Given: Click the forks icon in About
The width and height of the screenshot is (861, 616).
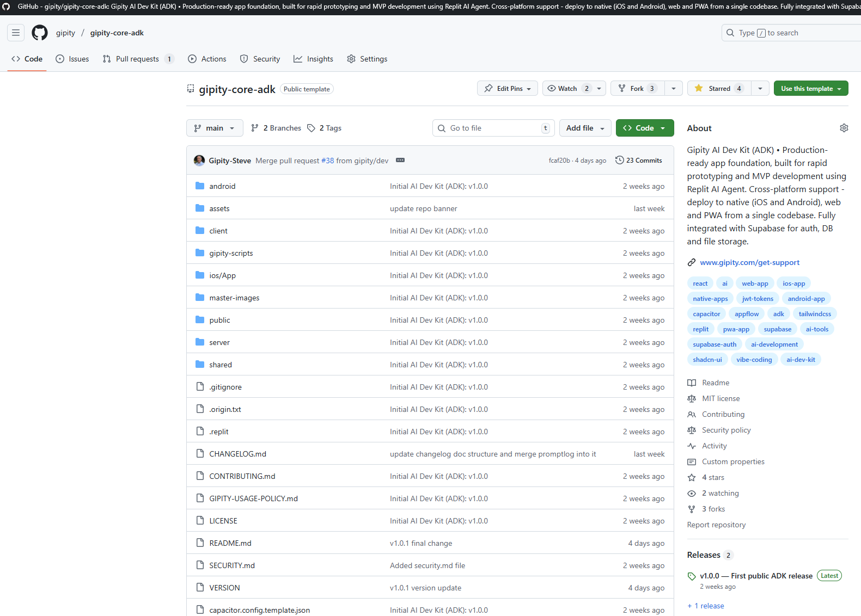Looking at the screenshot, I should pos(692,509).
